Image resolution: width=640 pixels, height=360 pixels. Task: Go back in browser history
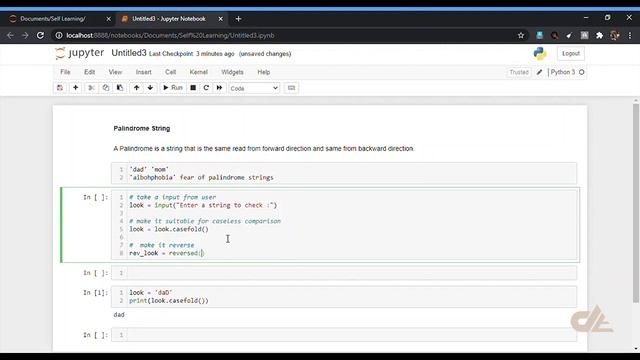10,36
